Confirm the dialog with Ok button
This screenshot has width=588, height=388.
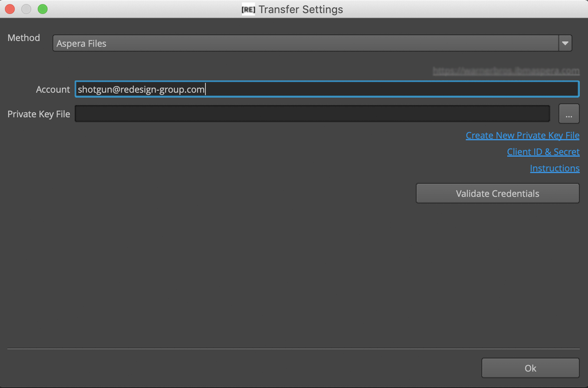530,368
